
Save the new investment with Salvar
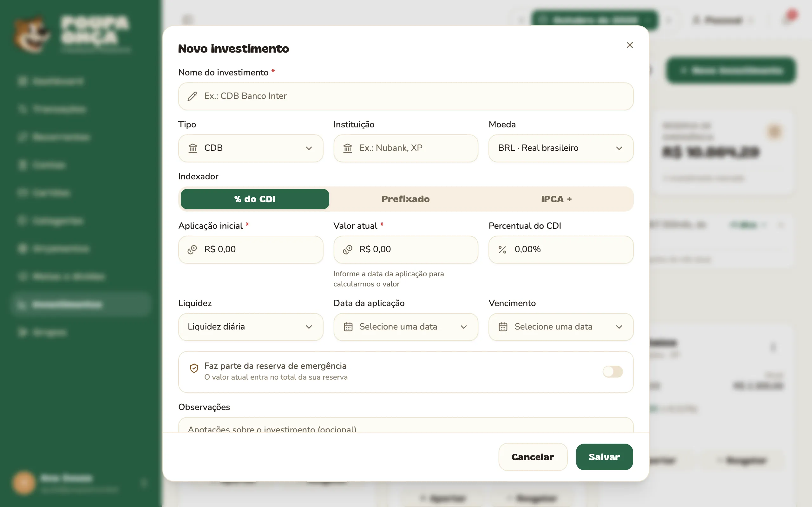[604, 457]
